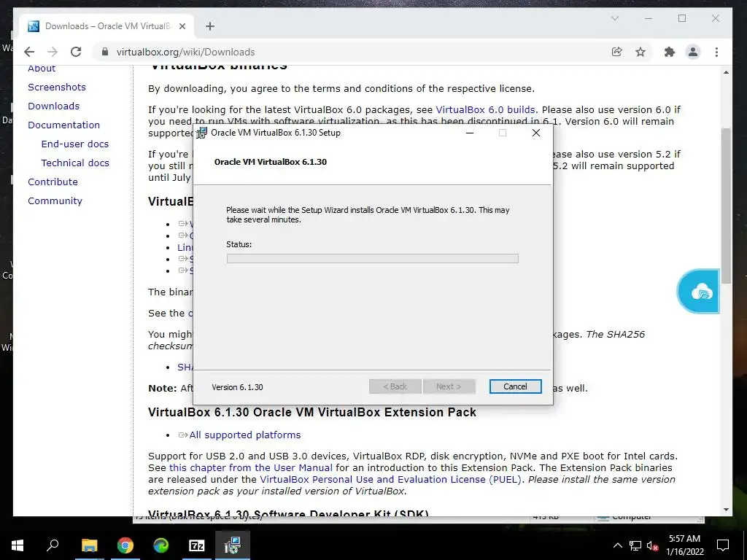Image resolution: width=747 pixels, height=560 pixels.
Task: Open the Windows Start menu
Action: coord(18,545)
